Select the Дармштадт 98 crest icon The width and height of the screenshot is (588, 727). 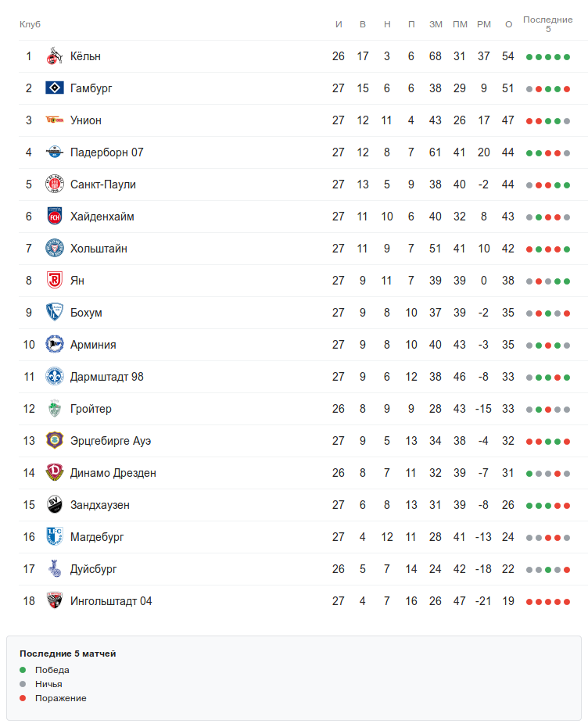54,377
